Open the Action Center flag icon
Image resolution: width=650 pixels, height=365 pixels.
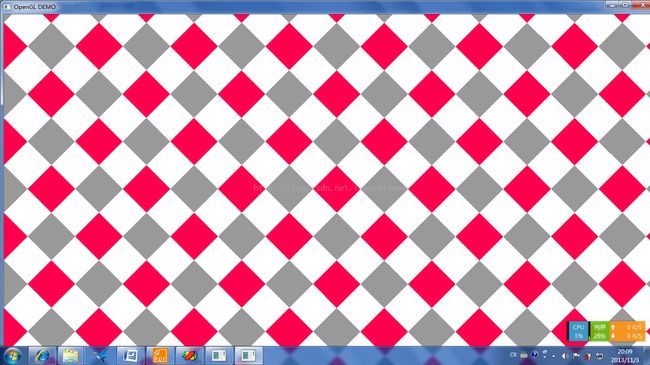click(576, 356)
